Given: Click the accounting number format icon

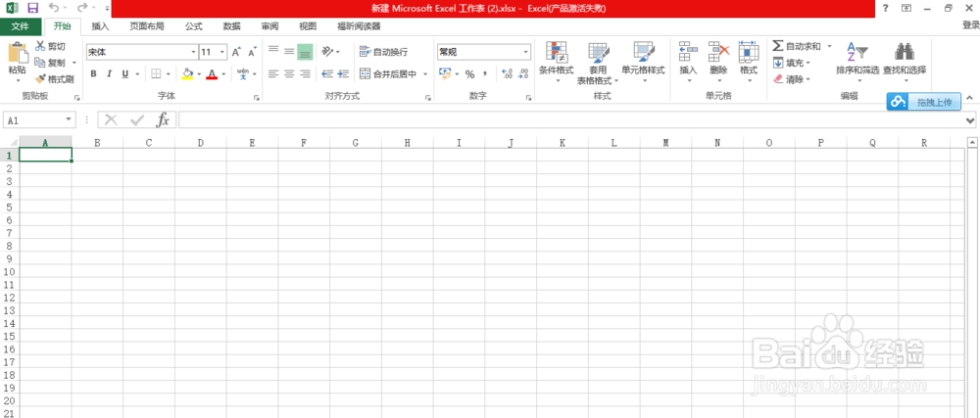Looking at the screenshot, I should pyautogui.click(x=445, y=73).
